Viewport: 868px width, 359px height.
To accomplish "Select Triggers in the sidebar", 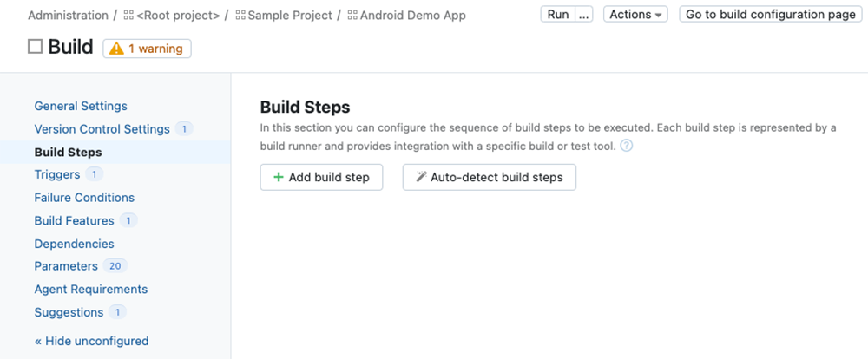I will coord(57,174).
